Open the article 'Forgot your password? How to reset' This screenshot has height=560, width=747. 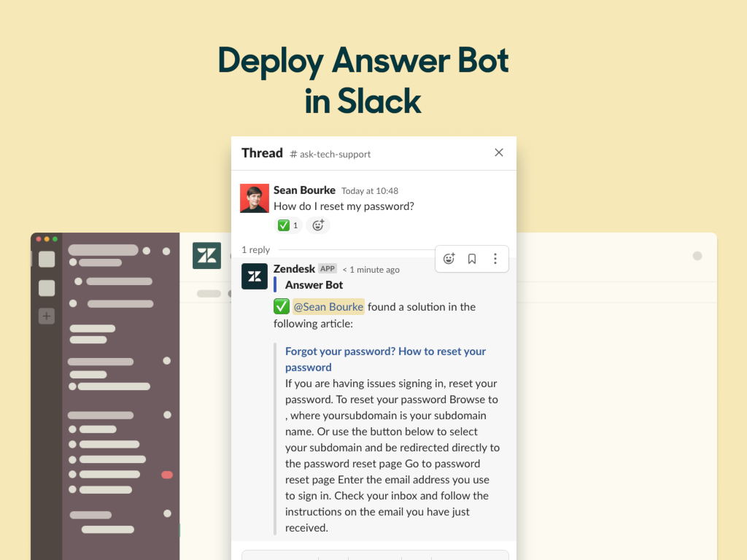click(x=385, y=359)
